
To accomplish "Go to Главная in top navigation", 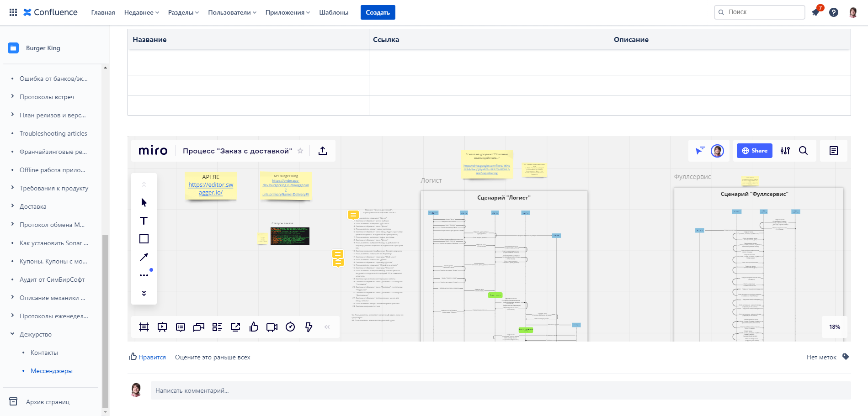I will [x=103, y=12].
